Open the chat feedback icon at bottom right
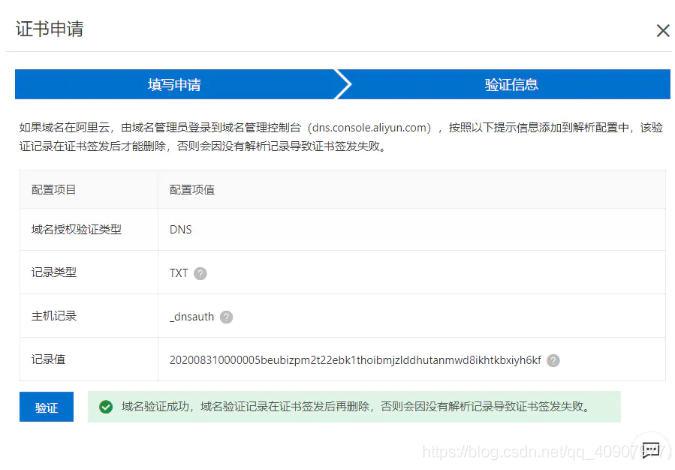 651,450
